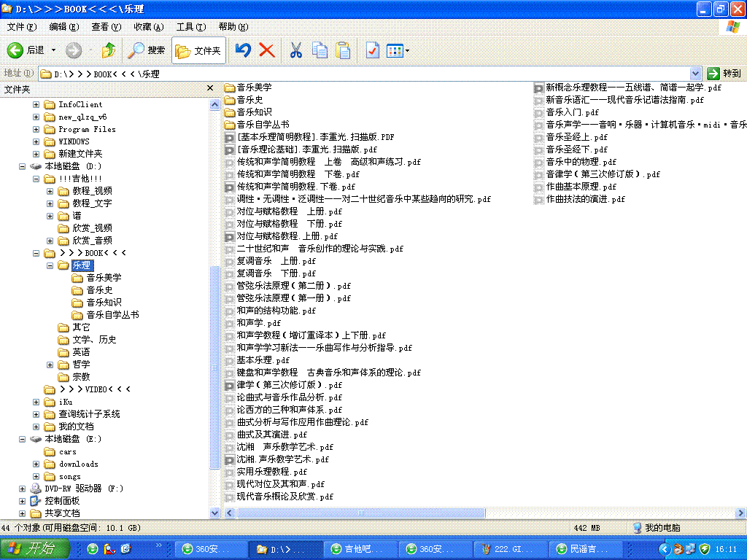Image resolution: width=747 pixels, height=560 pixels.
Task: Open the 工具(T) menu
Action: click(191, 27)
